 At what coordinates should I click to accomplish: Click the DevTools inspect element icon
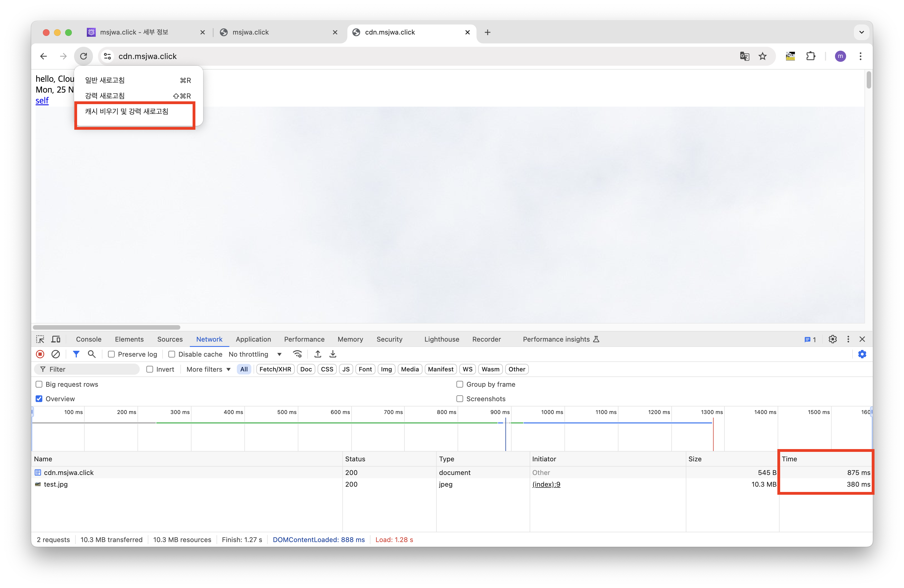40,339
